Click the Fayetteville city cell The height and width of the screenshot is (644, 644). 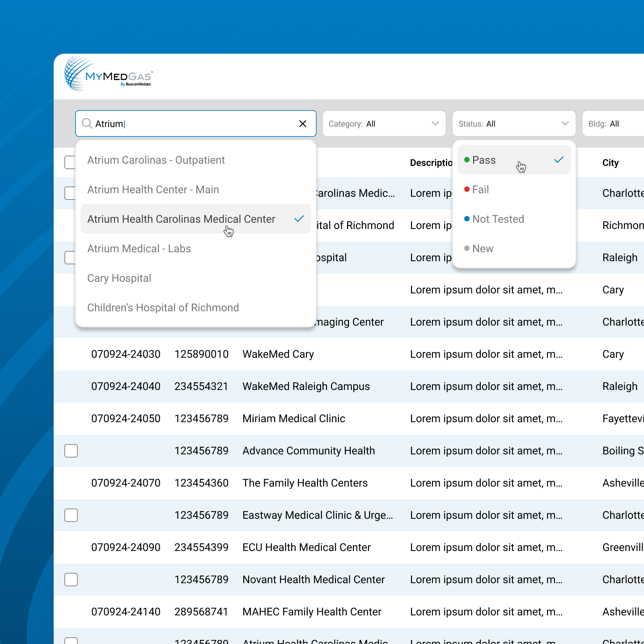[623, 419]
